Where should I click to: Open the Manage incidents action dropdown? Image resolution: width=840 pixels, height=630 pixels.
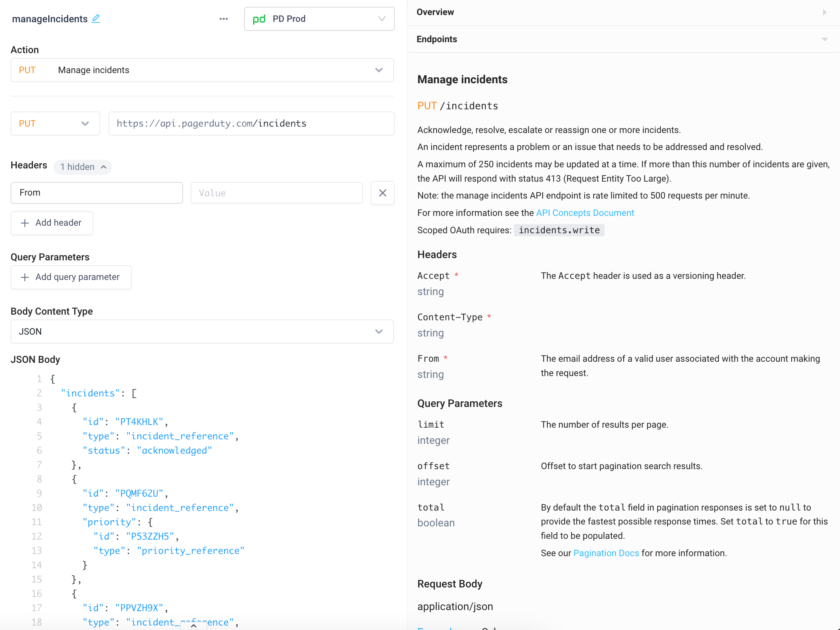[x=378, y=70]
